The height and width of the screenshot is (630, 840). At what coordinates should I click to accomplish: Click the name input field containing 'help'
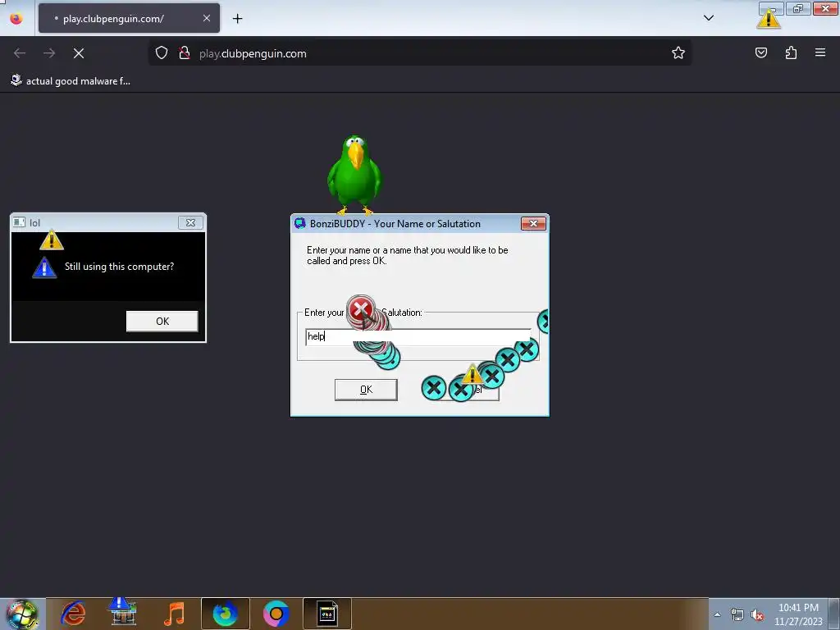coord(418,336)
